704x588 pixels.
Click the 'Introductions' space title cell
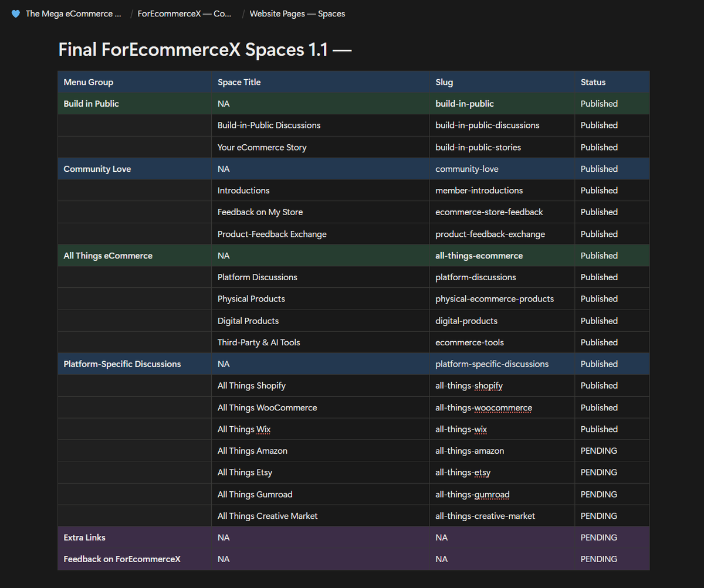click(x=320, y=191)
